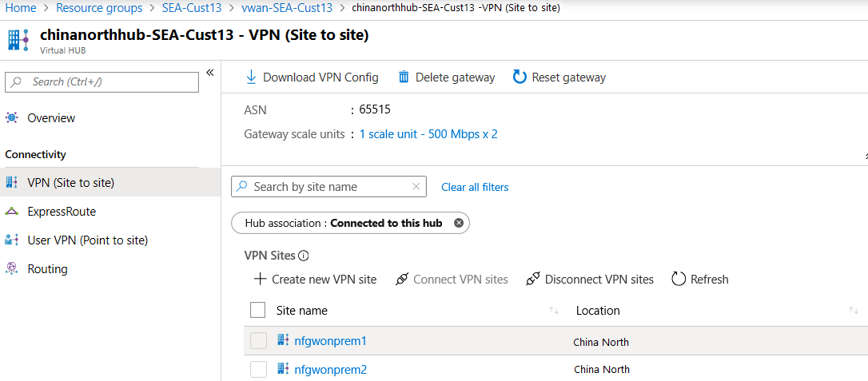Viewport: 868px width, 381px height.
Task: Click the Download VPN Config arrow icon
Action: 251,77
